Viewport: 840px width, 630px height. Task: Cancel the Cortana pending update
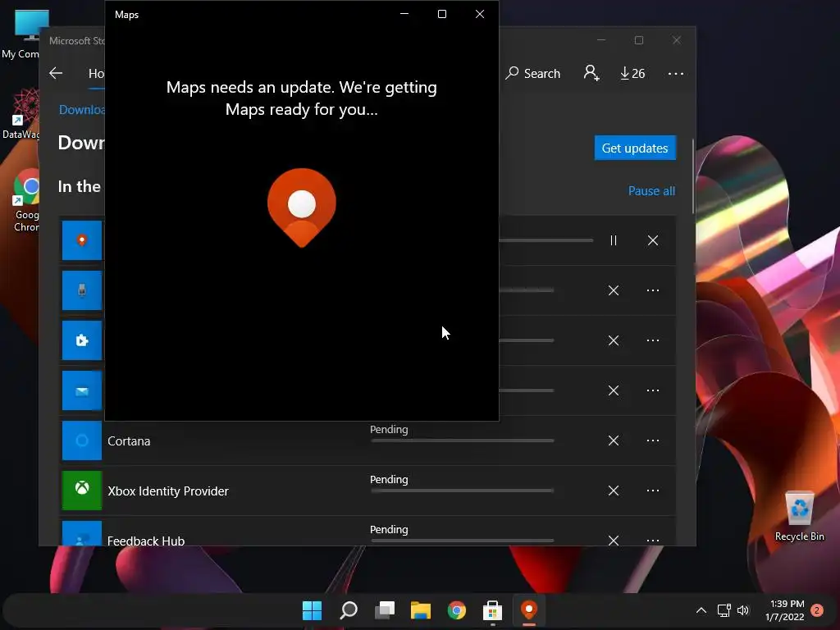click(x=614, y=441)
